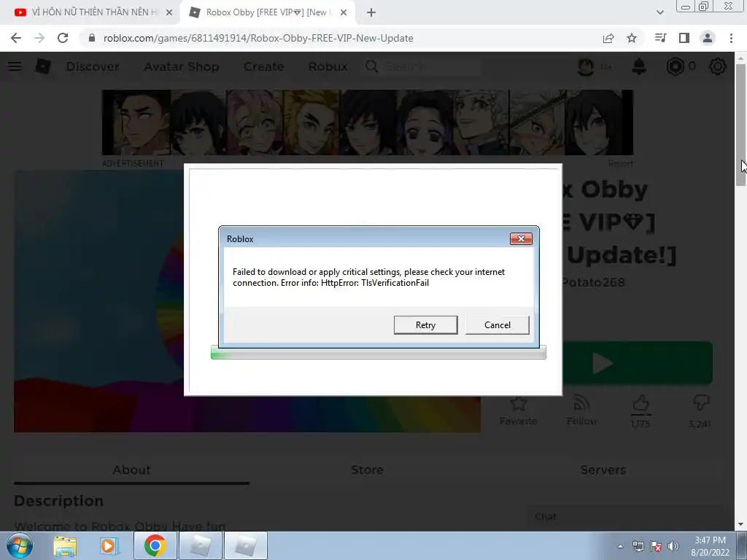Go back with the browser back arrow

click(16, 38)
